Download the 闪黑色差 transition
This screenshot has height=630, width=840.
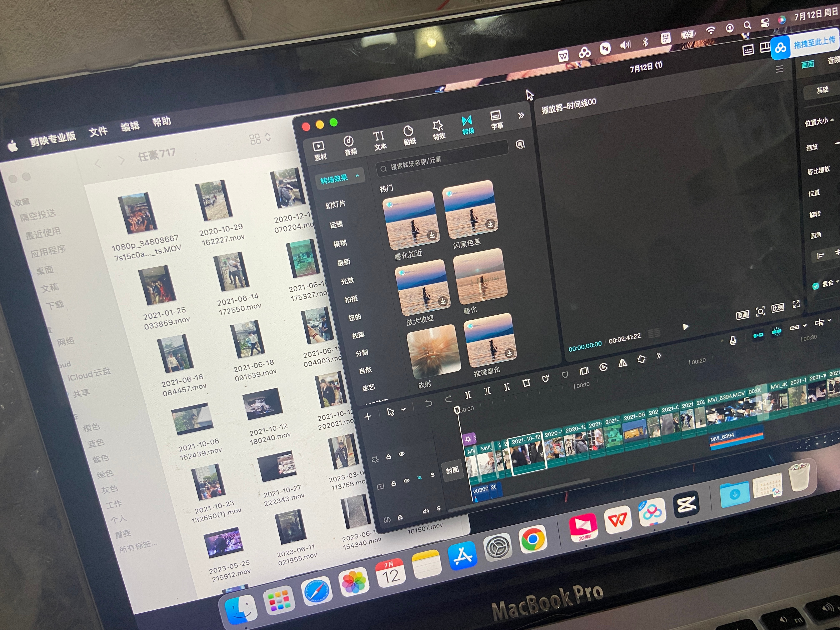[490, 224]
